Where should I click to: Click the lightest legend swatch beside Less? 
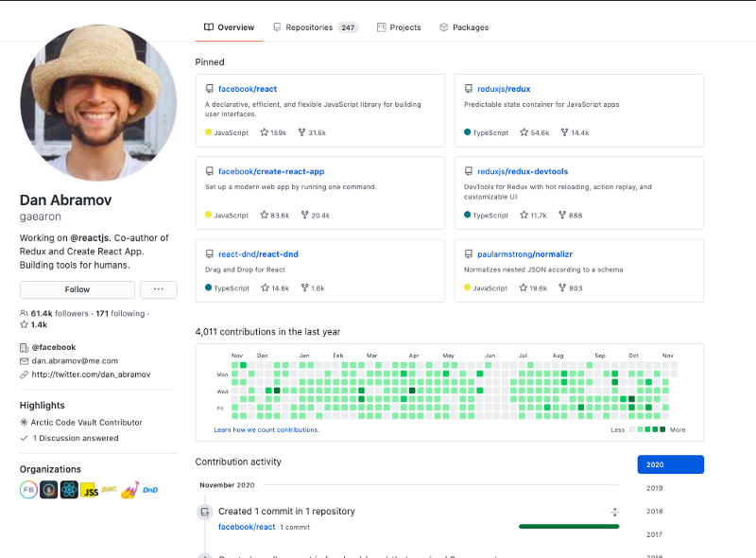pos(632,429)
